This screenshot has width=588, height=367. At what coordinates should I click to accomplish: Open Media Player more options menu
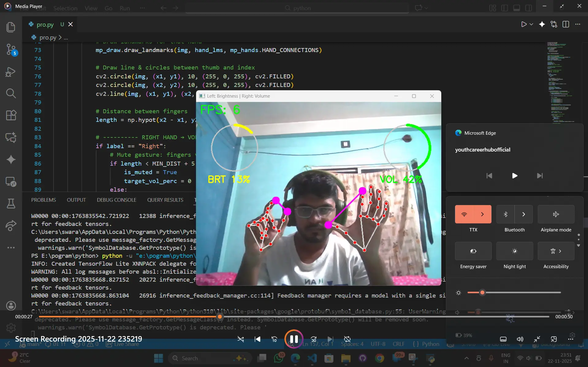click(x=571, y=339)
